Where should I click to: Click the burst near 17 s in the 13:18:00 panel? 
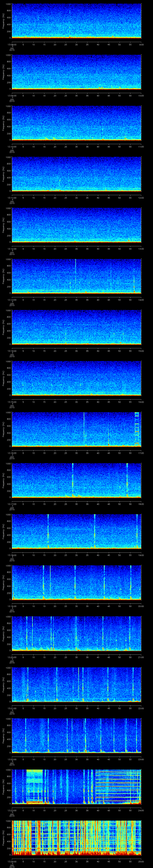pos(48,531)
